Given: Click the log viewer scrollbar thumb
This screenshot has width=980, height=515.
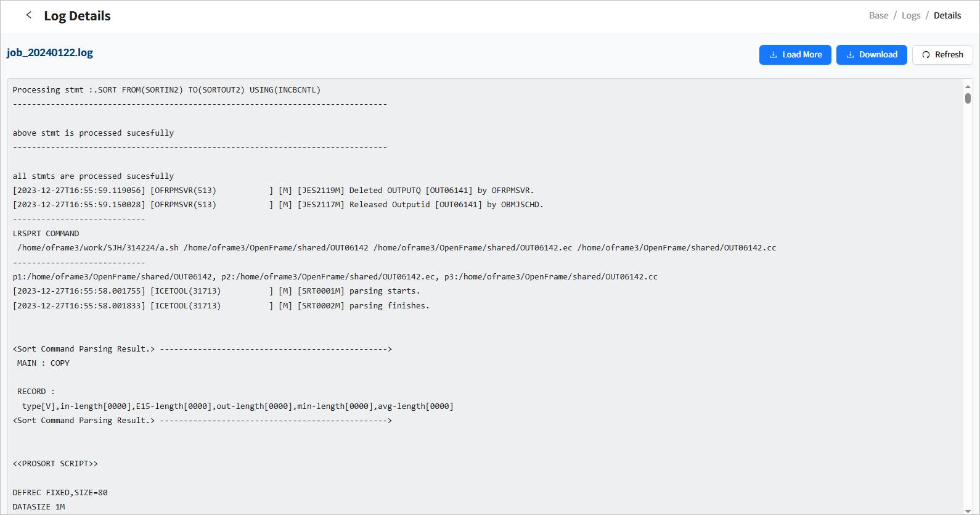Looking at the screenshot, I should tap(968, 99).
